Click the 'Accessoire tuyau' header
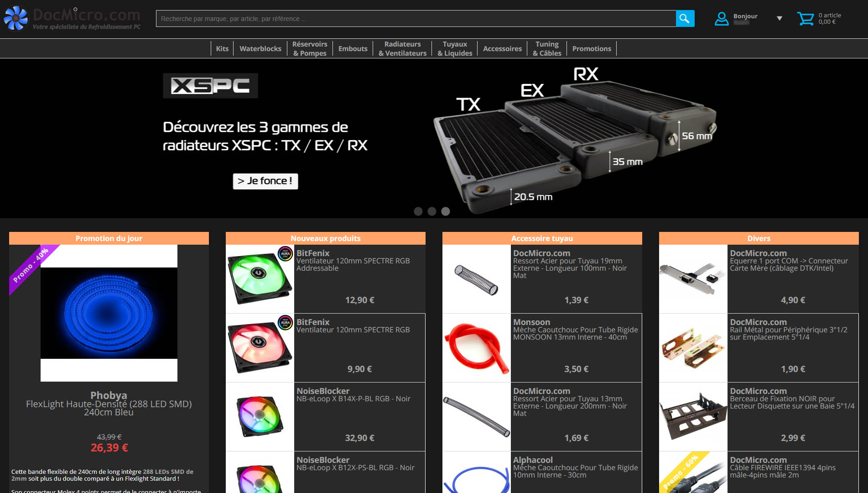 click(x=542, y=238)
